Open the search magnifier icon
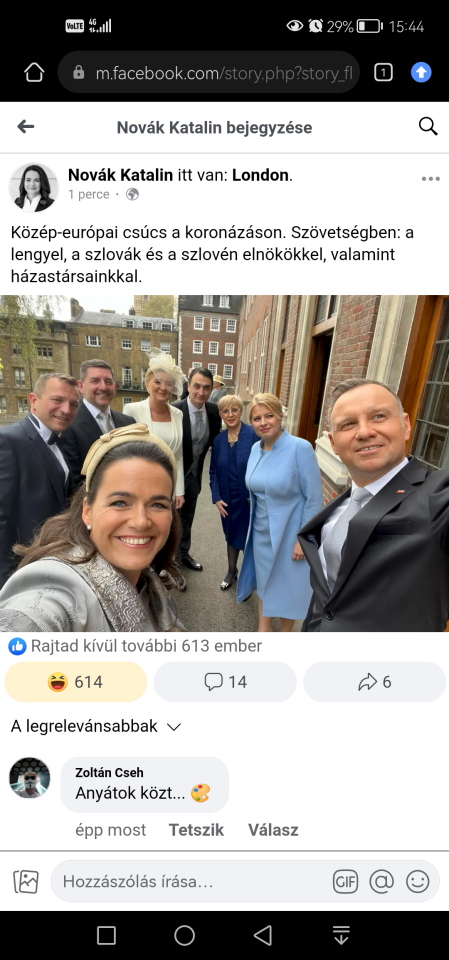This screenshot has width=449, height=960. point(428,126)
